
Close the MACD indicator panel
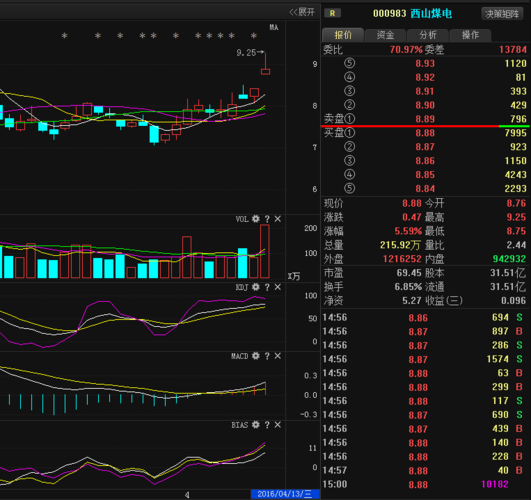point(278,356)
